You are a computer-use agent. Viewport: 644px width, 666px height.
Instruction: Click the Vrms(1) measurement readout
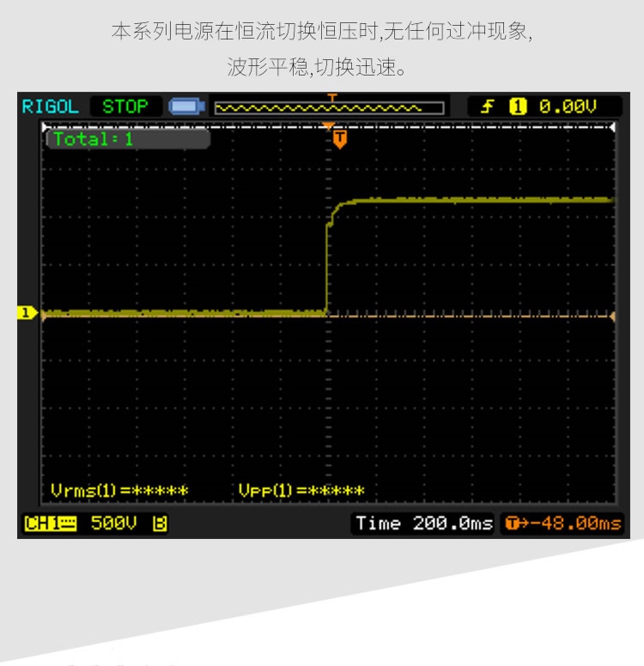pos(119,491)
